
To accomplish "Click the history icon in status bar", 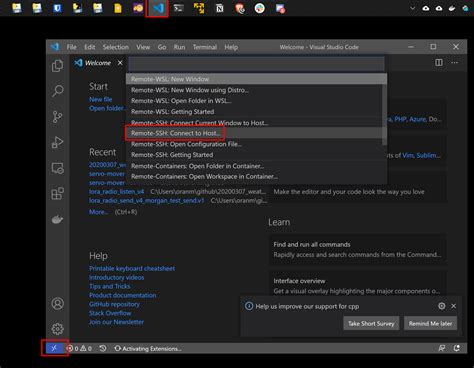I will [x=103, y=348].
